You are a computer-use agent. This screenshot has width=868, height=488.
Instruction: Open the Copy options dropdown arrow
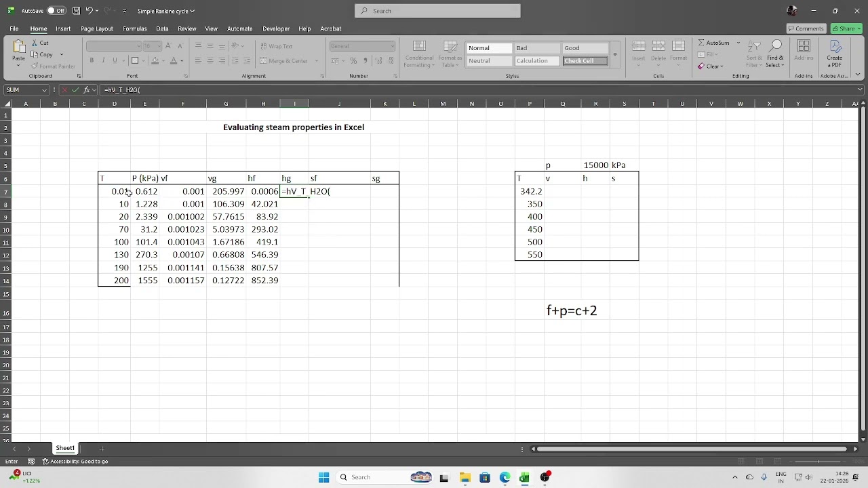62,55
